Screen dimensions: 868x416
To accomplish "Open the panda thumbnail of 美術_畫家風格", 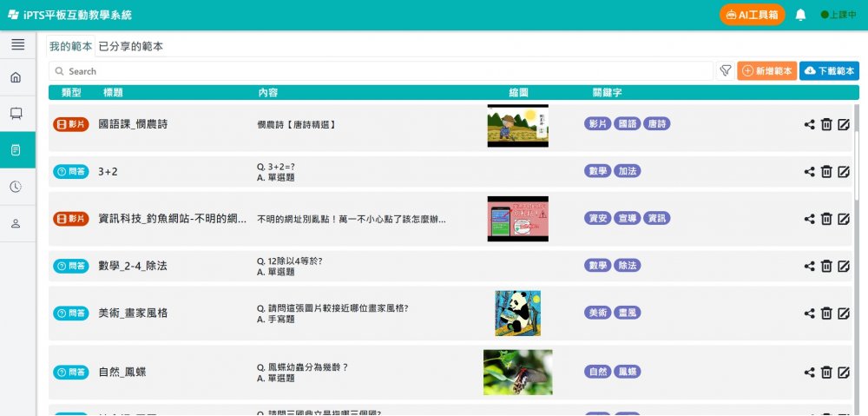I will [517, 314].
